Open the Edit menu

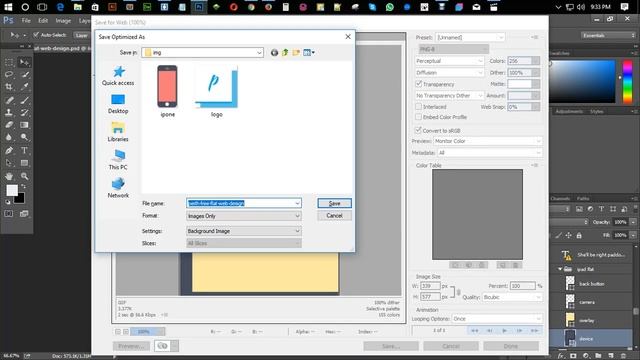coord(43,20)
